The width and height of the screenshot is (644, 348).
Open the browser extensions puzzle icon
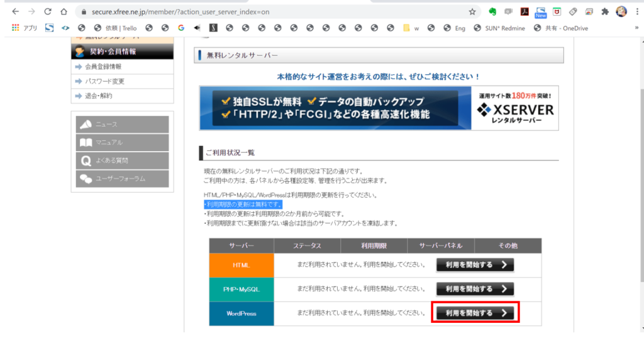(x=605, y=11)
